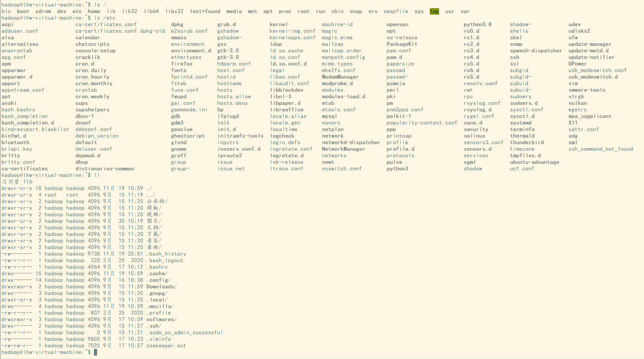The width and height of the screenshot is (644, 359).
Task: Click the 'thunderbird' directory name
Action: coord(527,143)
